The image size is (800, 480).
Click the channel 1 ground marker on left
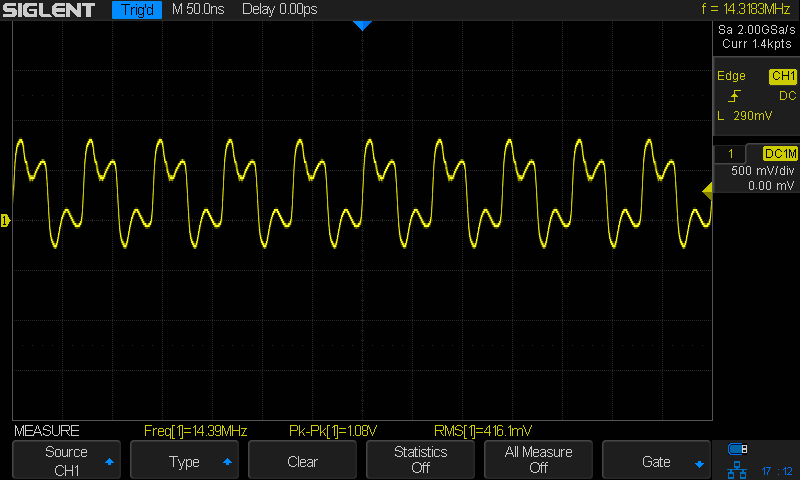[5, 219]
